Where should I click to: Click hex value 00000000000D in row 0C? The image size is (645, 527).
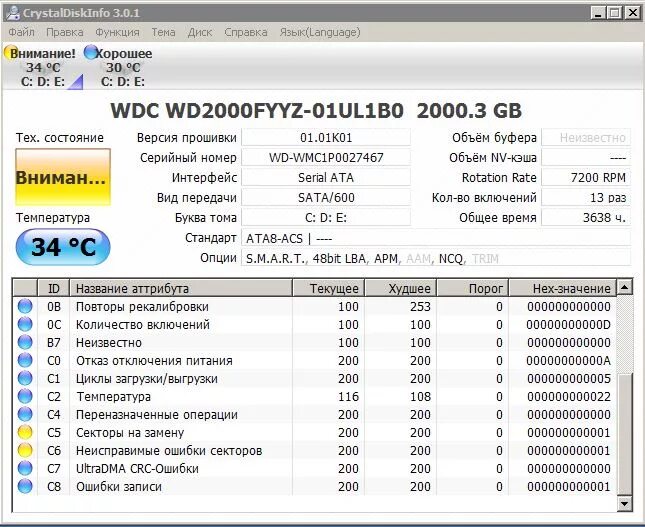568,325
